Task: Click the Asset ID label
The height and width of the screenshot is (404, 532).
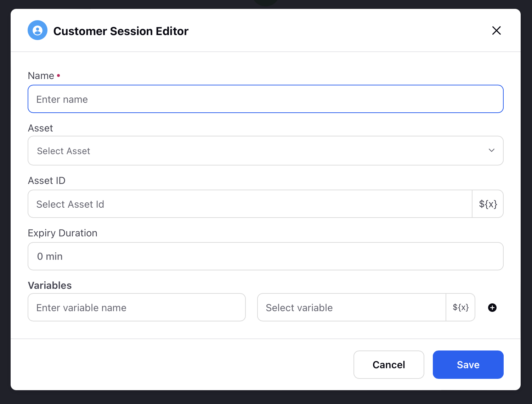Action: (47, 180)
